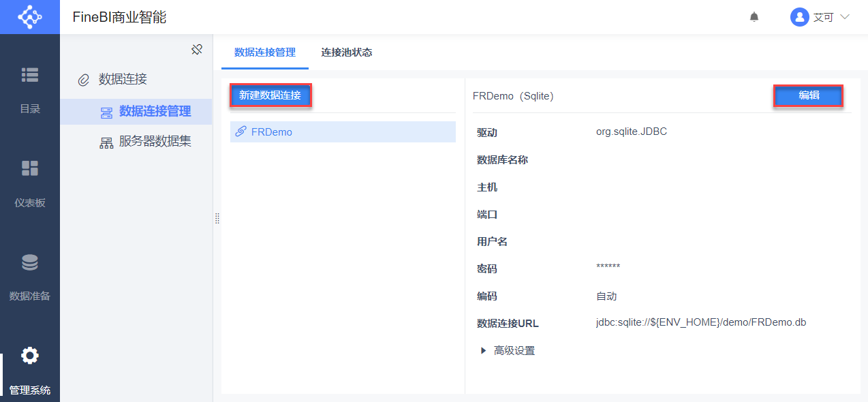
Task: Open the 管理系统 gear icon
Action: click(x=30, y=356)
